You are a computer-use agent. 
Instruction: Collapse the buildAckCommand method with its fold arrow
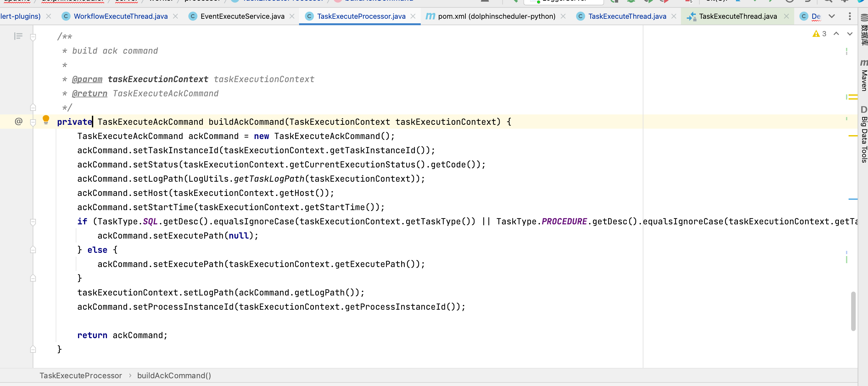pos(33,122)
